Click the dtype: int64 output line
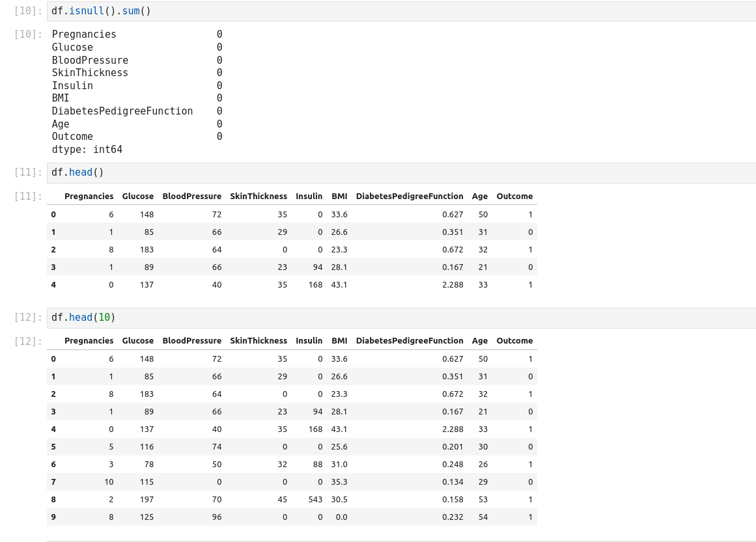Image resolution: width=756 pixels, height=542 pixels. (x=87, y=150)
